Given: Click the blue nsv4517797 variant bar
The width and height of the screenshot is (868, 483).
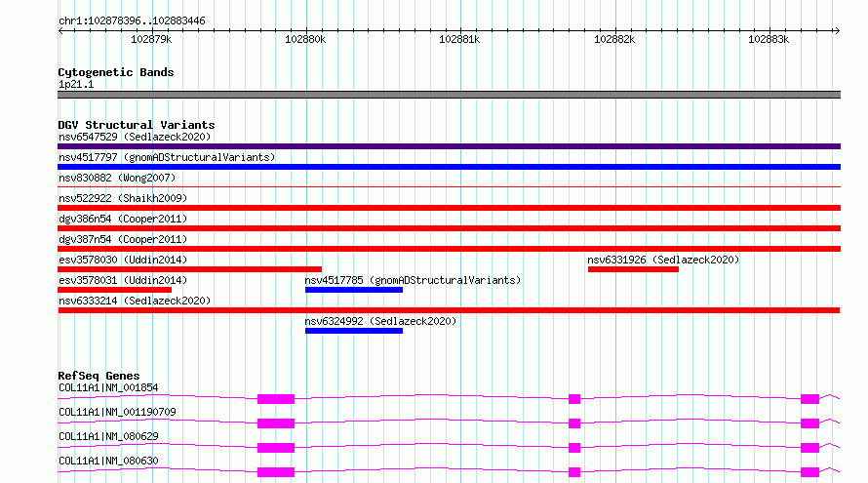Looking at the screenshot, I should click(x=449, y=167).
